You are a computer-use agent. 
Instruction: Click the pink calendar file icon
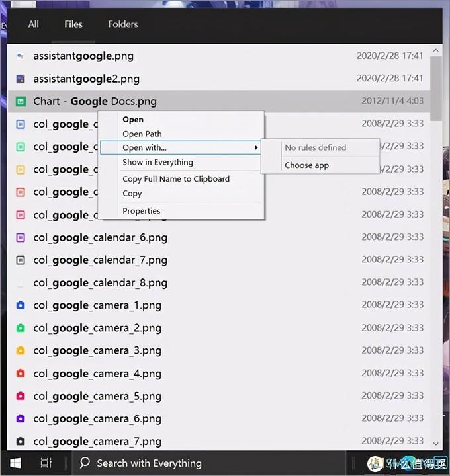21,215
